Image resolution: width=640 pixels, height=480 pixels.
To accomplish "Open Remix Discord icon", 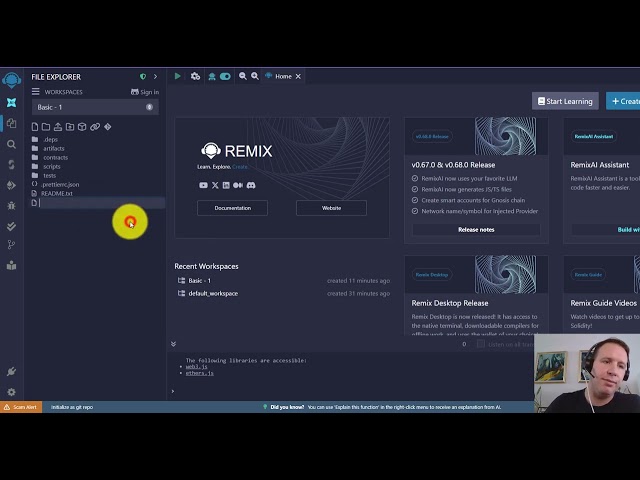I will (x=251, y=185).
